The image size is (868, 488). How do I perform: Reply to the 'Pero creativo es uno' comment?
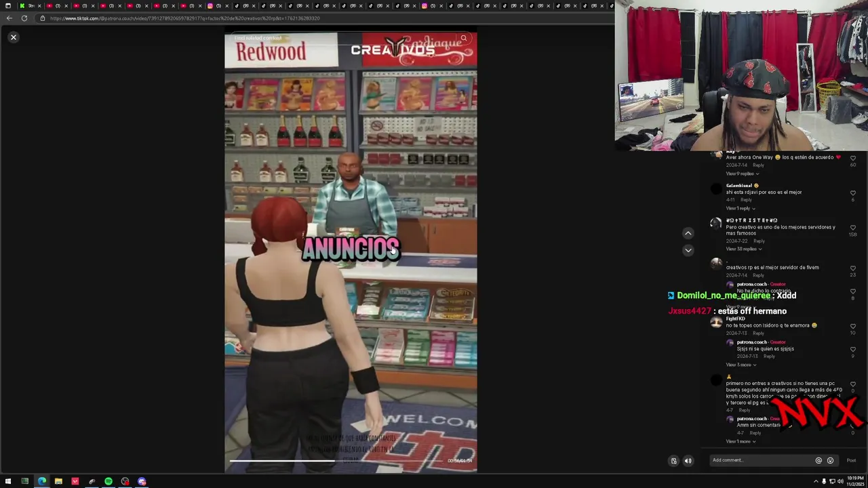pyautogui.click(x=759, y=241)
